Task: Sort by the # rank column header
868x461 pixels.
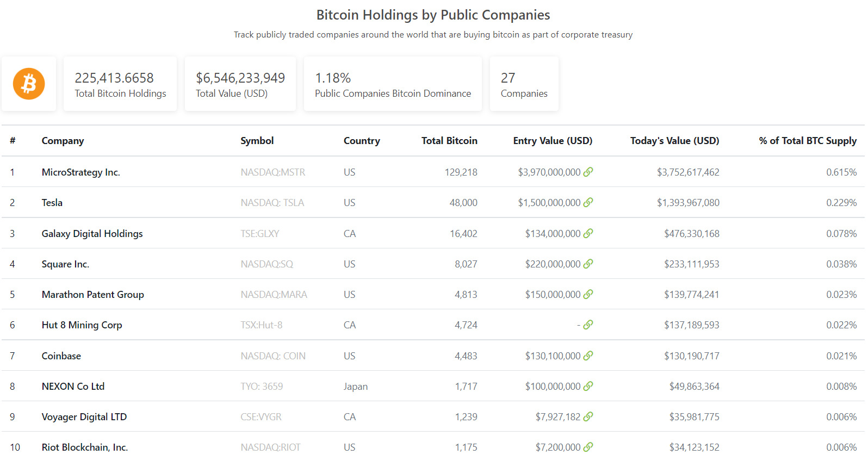Action: (13, 141)
